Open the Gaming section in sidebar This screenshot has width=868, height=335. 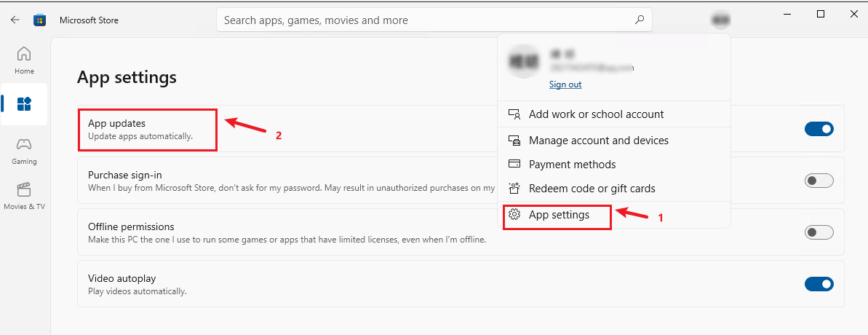click(x=24, y=151)
